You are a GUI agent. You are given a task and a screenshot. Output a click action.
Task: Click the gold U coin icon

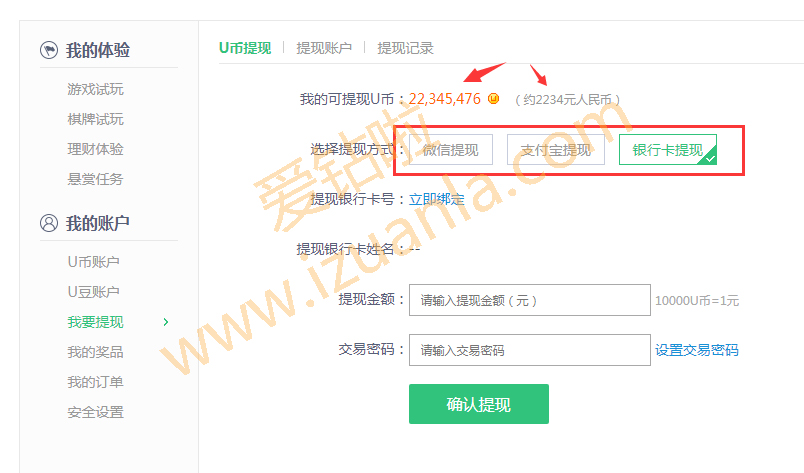tap(493, 98)
